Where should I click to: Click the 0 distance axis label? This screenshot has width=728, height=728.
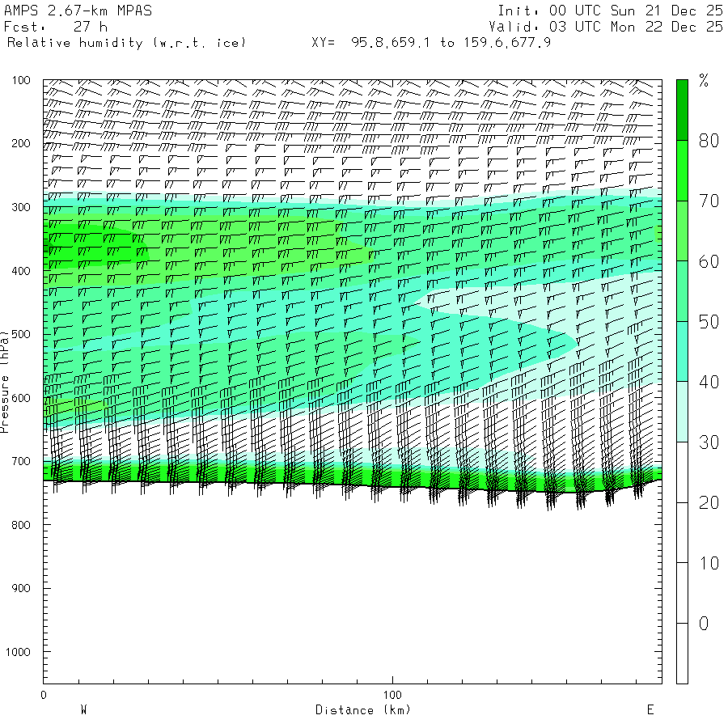[44, 695]
